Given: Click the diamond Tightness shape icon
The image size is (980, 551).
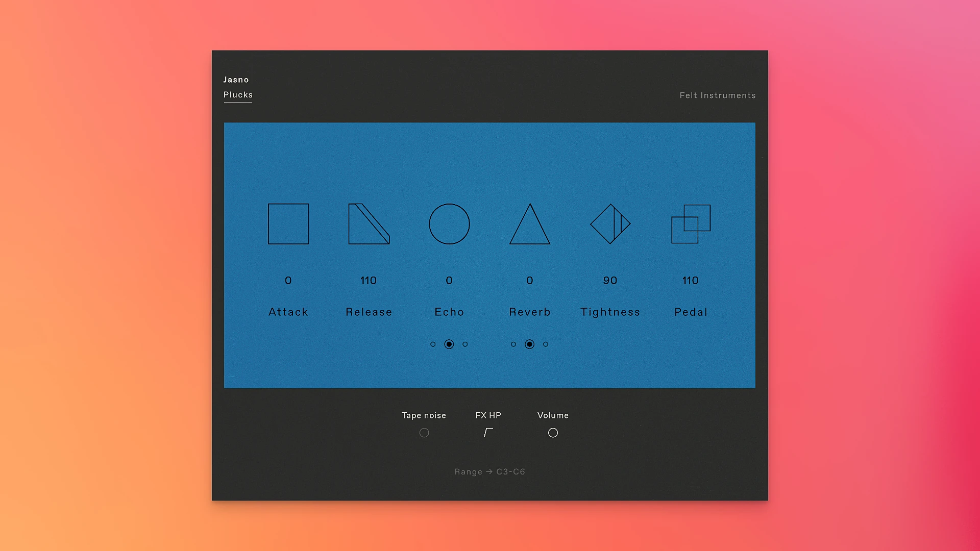Looking at the screenshot, I should click(610, 224).
